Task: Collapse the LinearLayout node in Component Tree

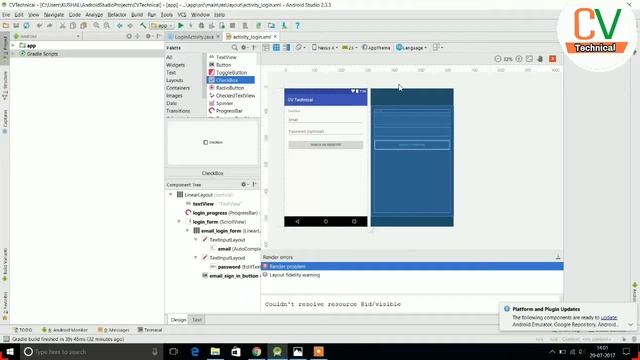Action: click(171, 195)
